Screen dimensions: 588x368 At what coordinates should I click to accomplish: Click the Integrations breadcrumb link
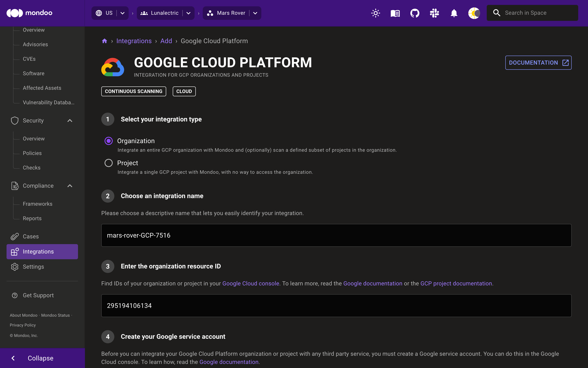(134, 41)
